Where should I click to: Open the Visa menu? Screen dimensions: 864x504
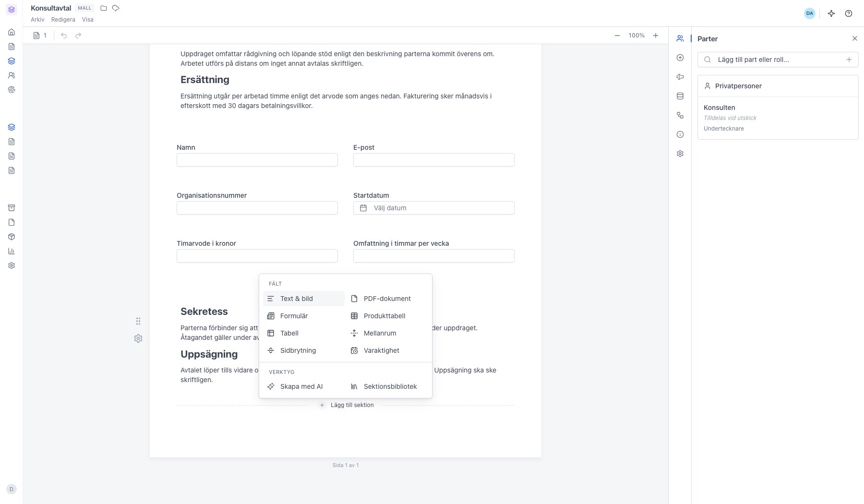click(x=88, y=20)
